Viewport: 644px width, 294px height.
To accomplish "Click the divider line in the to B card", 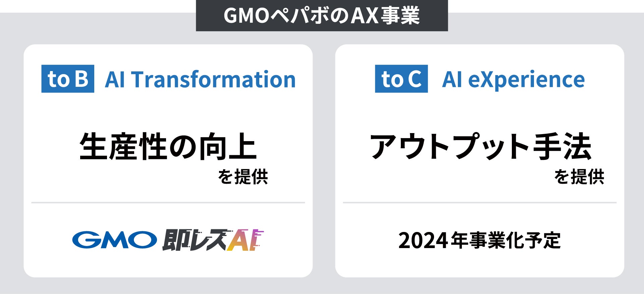I will click(x=168, y=202).
